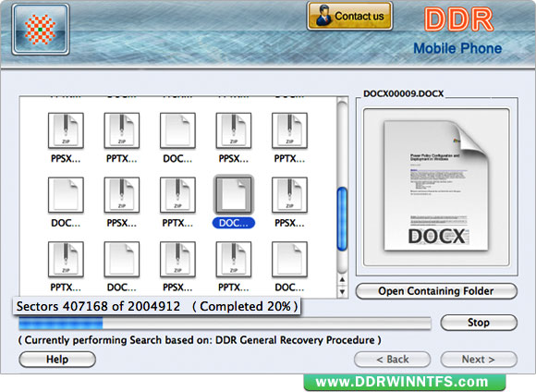Click the scrollbar up arrow
536x392 pixels.
[342, 280]
